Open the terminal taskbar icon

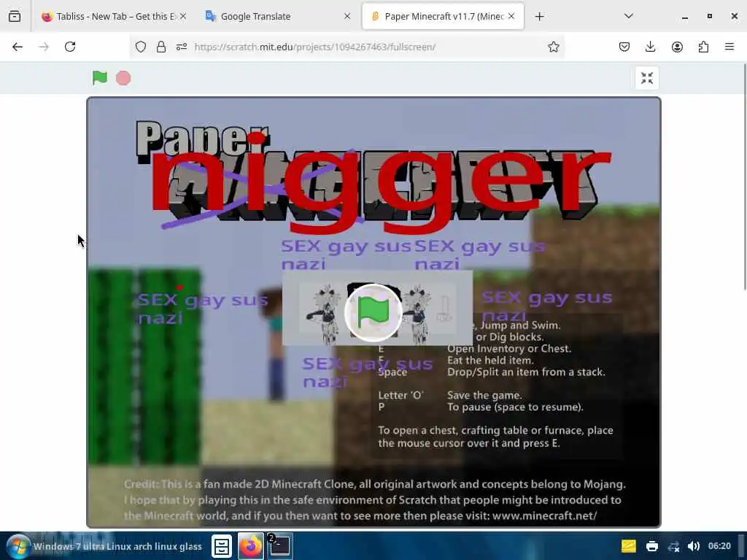(279, 545)
